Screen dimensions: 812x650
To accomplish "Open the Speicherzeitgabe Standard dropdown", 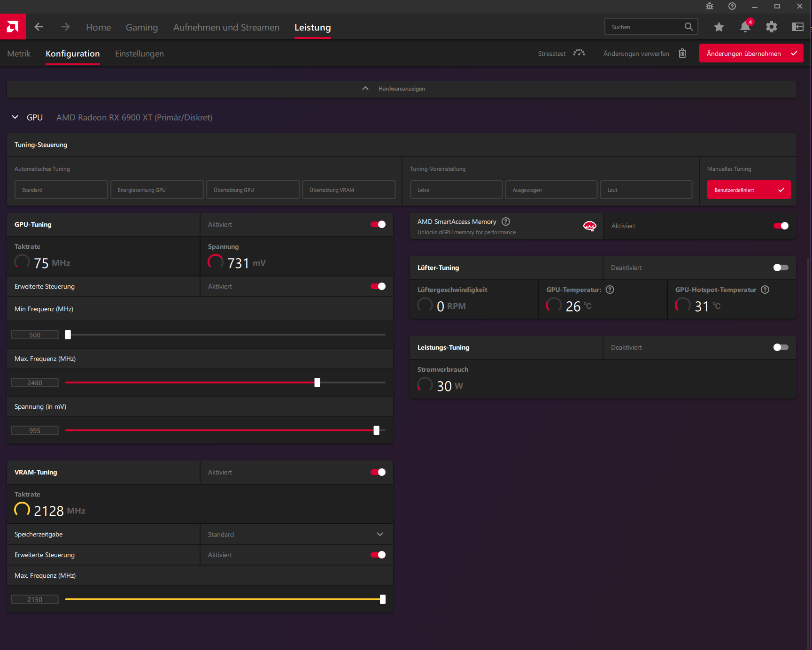I will point(296,534).
